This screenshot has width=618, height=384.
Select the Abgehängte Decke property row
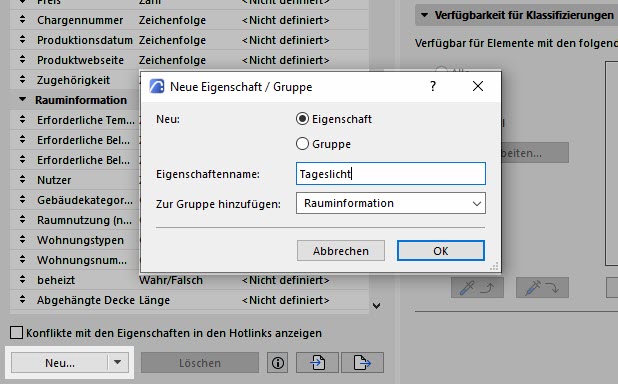coord(189,300)
